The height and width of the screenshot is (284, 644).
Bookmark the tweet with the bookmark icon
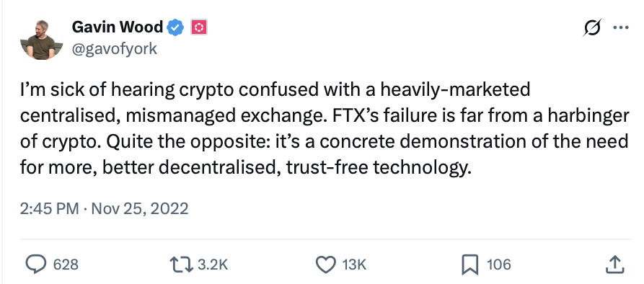click(470, 265)
